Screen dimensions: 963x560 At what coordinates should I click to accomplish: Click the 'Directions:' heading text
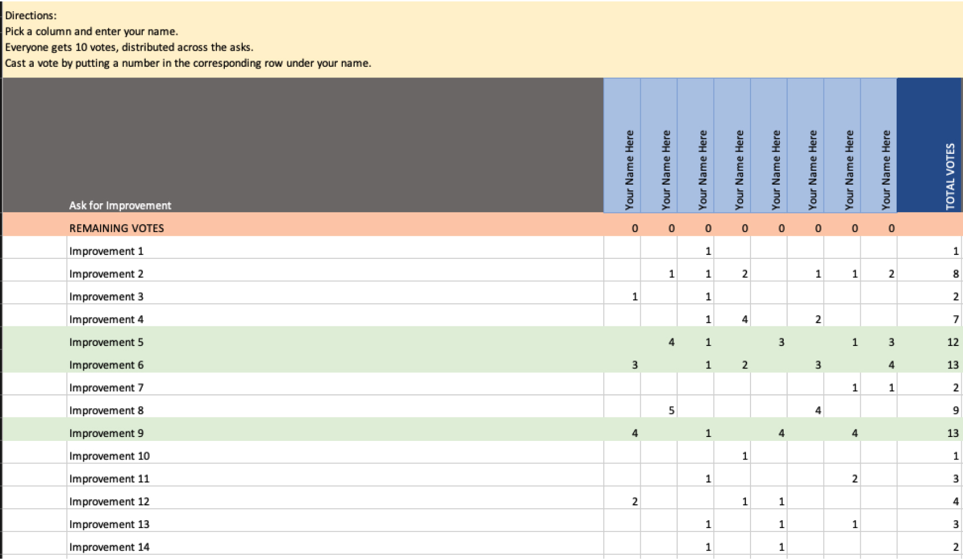point(31,16)
